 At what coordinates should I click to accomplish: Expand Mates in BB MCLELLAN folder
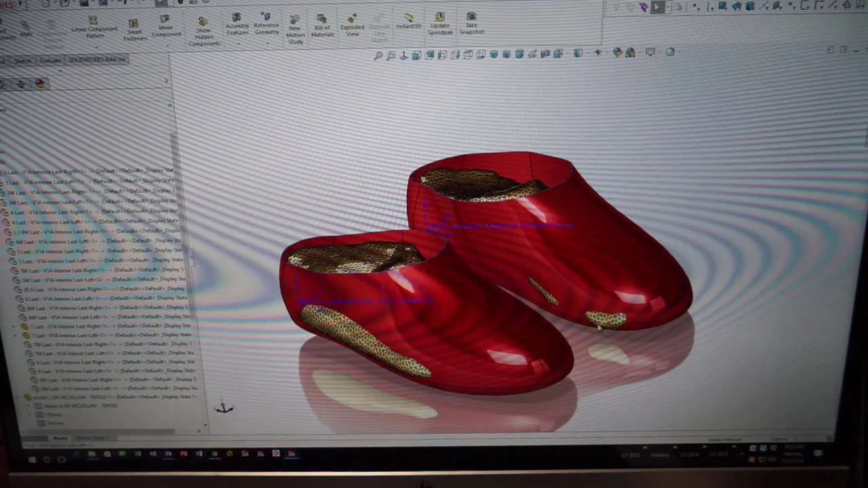pyautogui.click(x=30, y=406)
